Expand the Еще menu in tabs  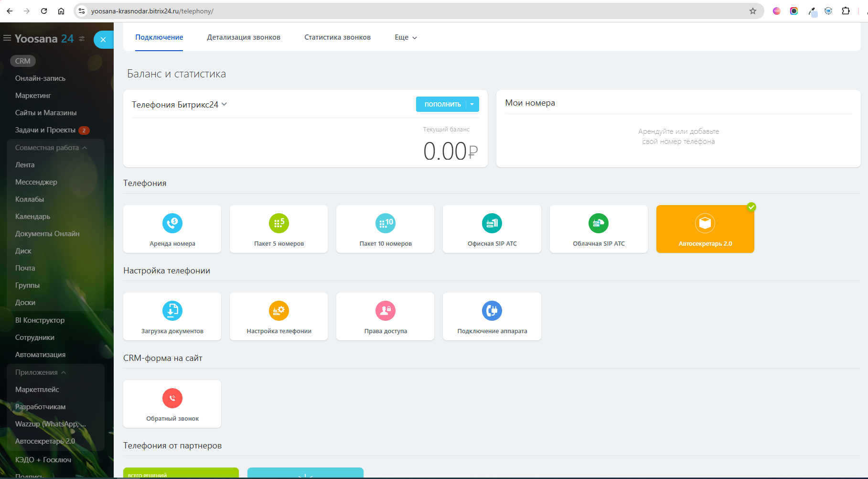pos(406,37)
